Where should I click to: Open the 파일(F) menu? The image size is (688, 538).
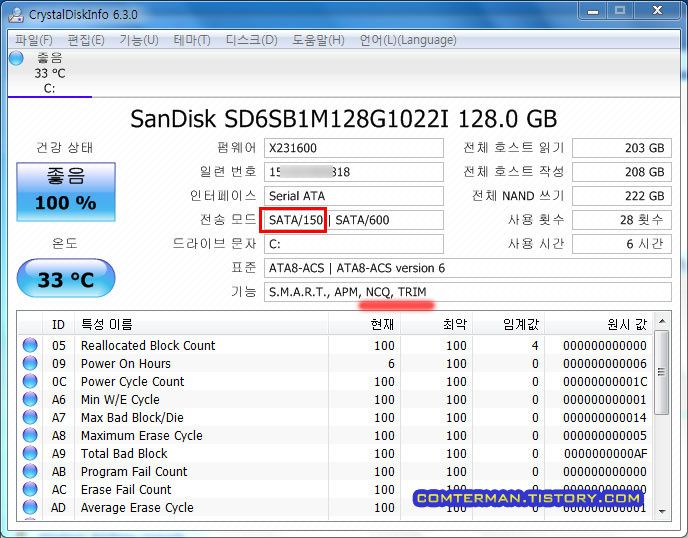(x=33, y=40)
